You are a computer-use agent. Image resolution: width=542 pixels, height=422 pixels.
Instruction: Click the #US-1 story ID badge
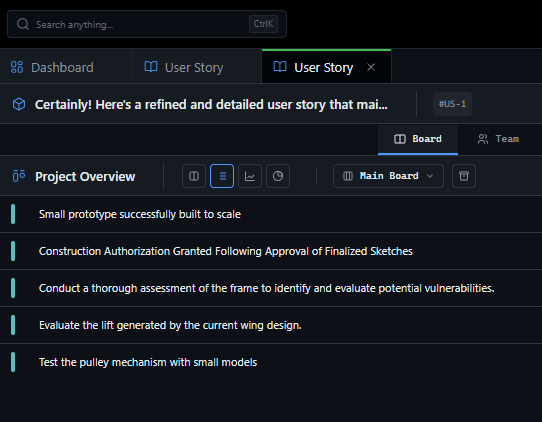click(452, 104)
